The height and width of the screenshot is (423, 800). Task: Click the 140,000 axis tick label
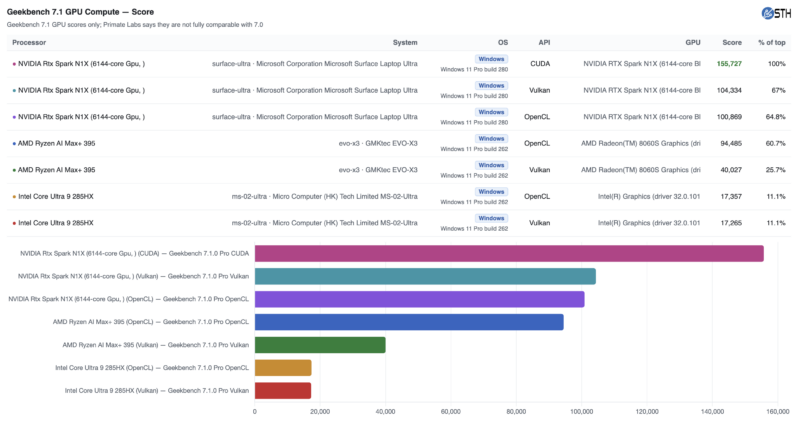[712, 412]
